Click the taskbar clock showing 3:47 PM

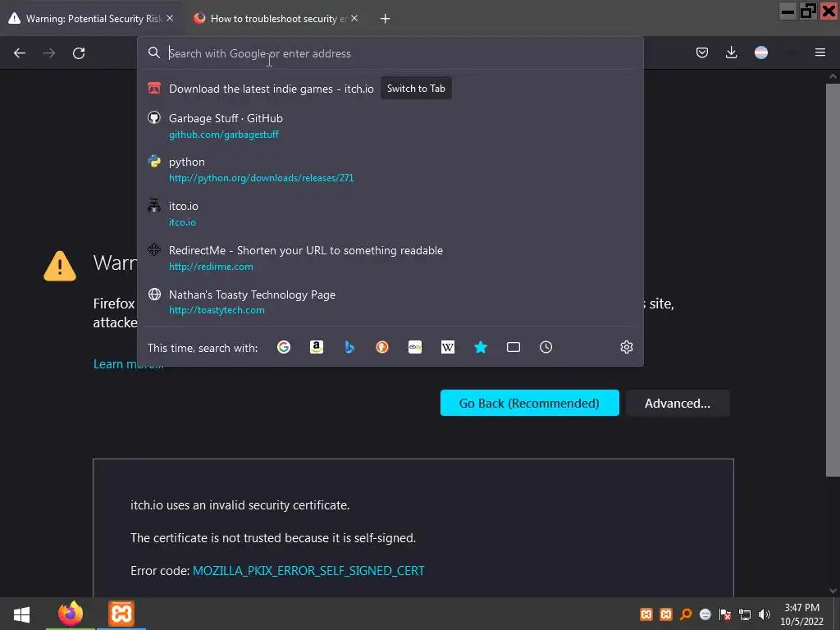tap(801, 614)
